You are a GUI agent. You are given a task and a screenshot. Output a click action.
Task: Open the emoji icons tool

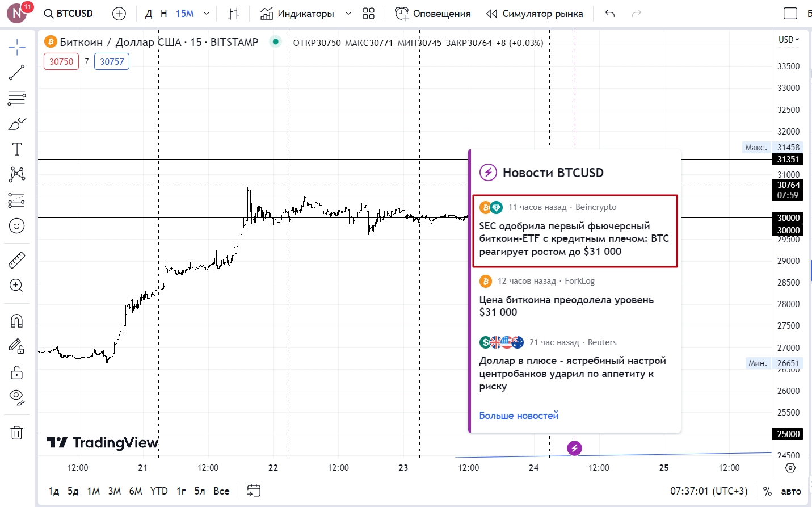(16, 226)
